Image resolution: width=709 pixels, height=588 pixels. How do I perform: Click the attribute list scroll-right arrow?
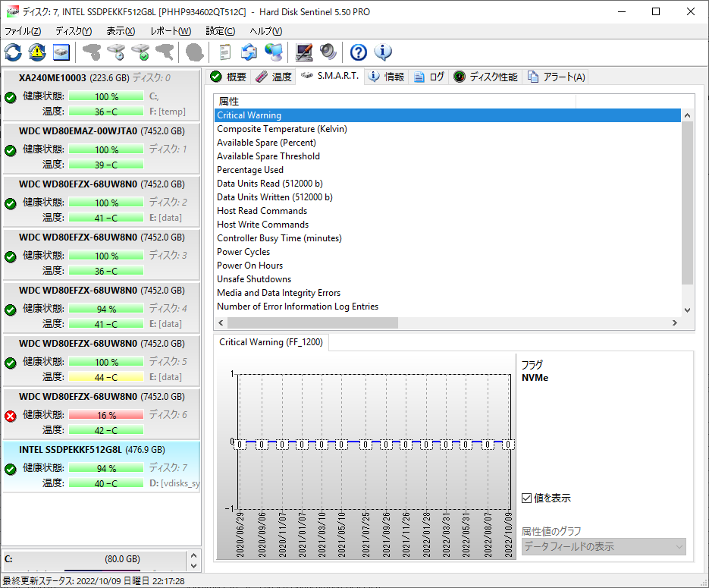(x=675, y=322)
